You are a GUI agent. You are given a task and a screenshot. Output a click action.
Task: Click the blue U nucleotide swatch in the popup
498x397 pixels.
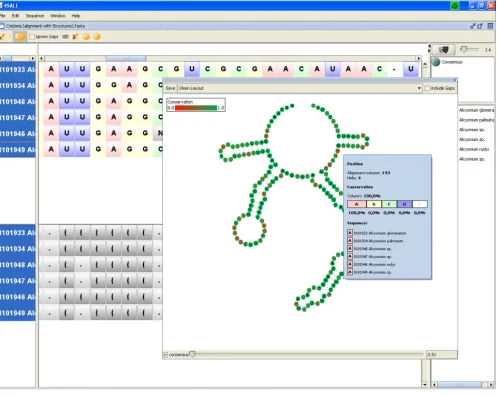404,204
